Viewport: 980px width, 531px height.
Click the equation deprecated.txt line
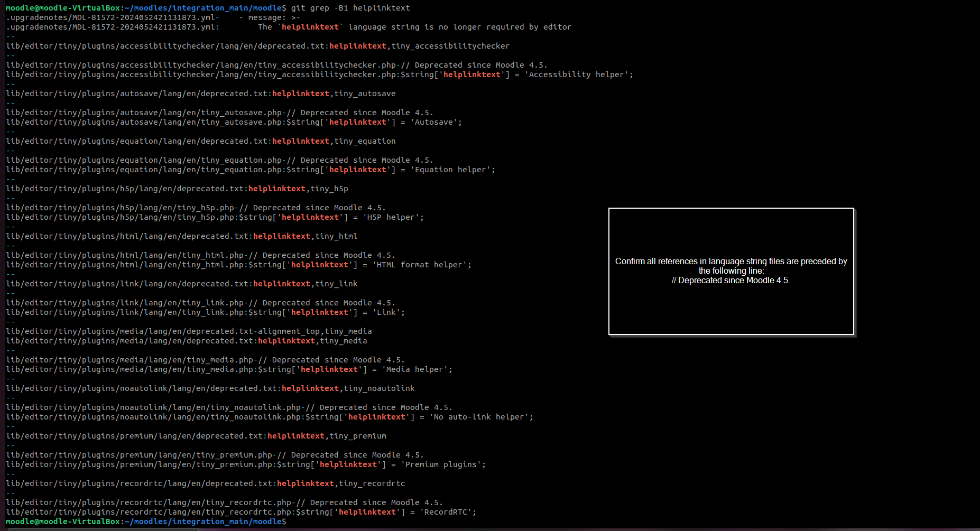coord(201,141)
